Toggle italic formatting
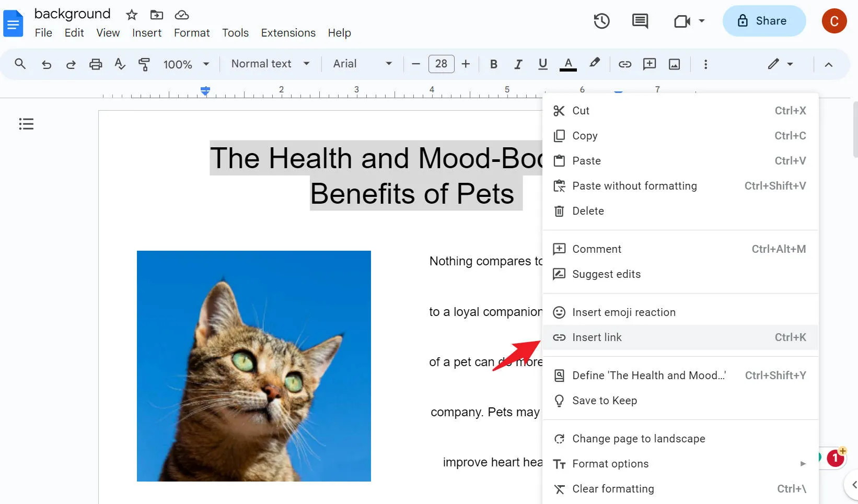Viewport: 858px width, 504px height. pos(518,64)
